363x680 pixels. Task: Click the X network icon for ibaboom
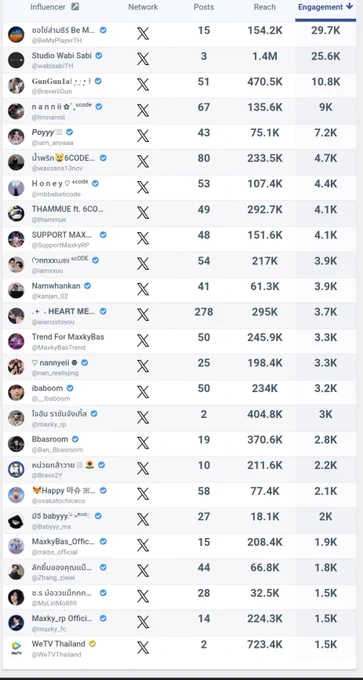pyautogui.click(x=143, y=392)
